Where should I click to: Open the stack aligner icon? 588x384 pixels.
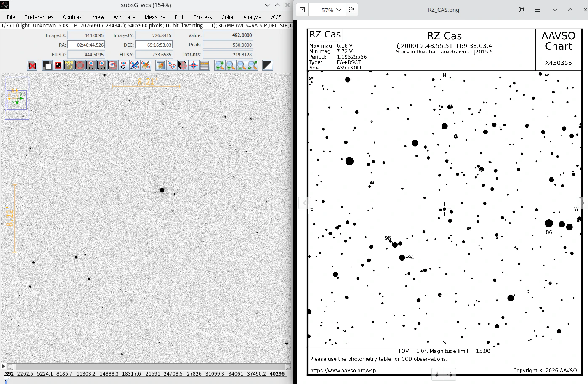click(183, 65)
